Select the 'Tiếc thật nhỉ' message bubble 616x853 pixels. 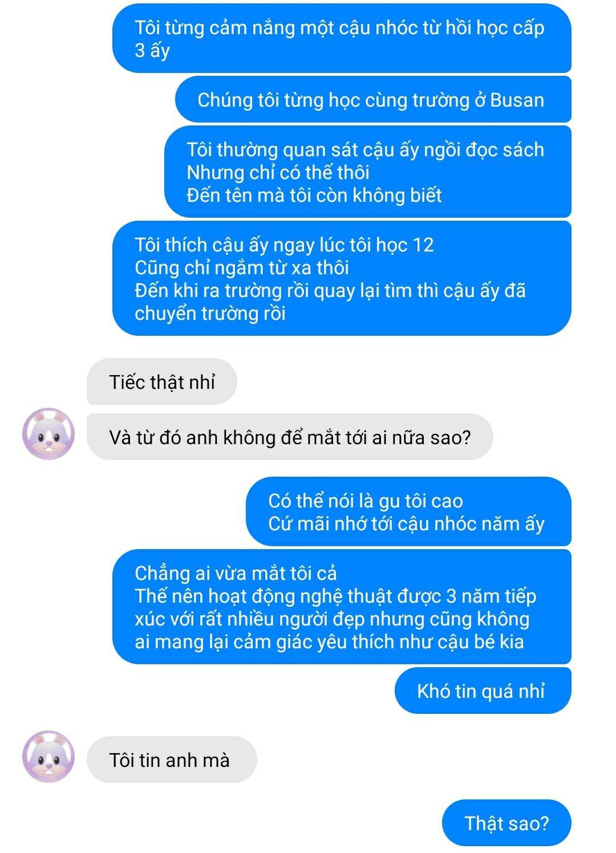click(162, 381)
